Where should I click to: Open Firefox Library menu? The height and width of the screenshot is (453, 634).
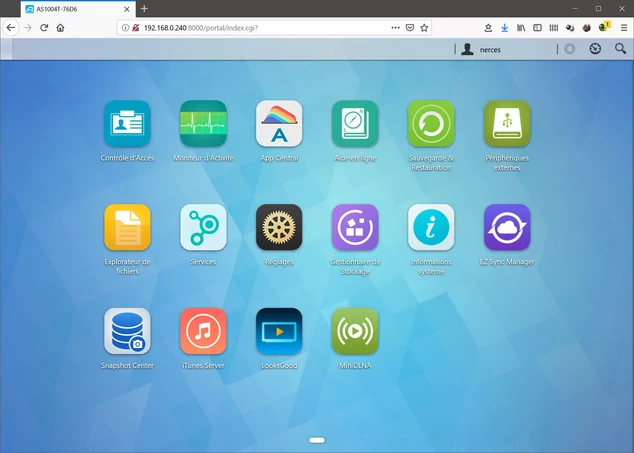521,28
